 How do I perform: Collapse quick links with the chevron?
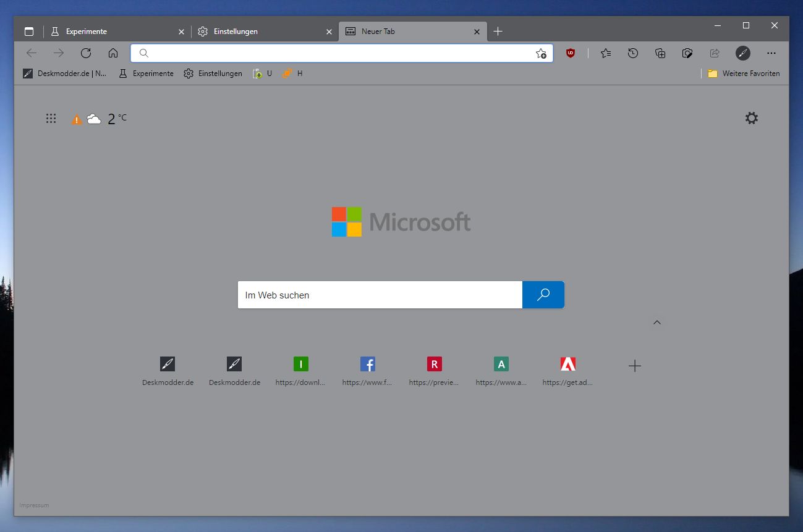657,322
